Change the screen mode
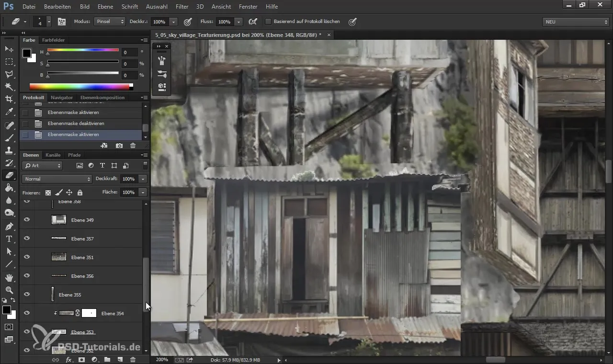This screenshot has height=364, width=613. tap(9, 340)
